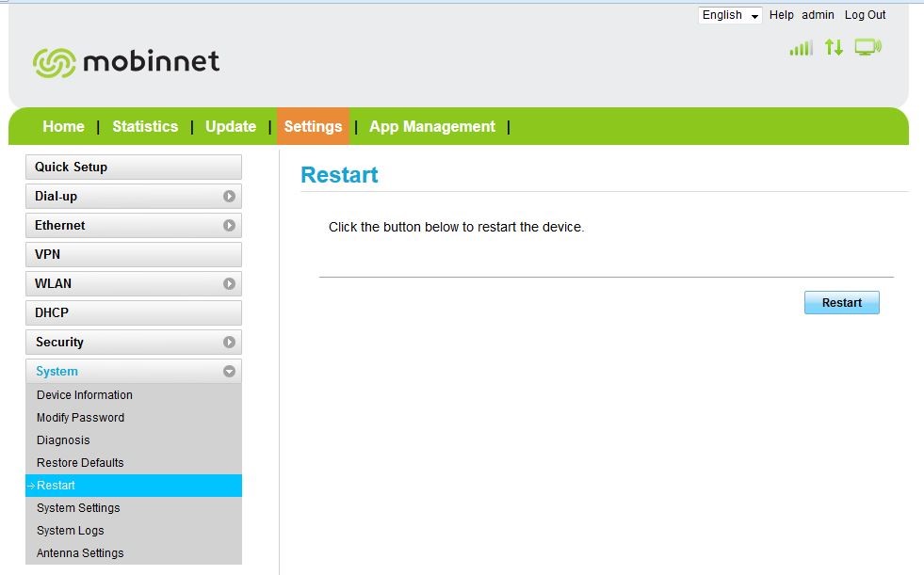Switch to the Home tab
The width and height of the screenshot is (924, 575).
tap(63, 127)
